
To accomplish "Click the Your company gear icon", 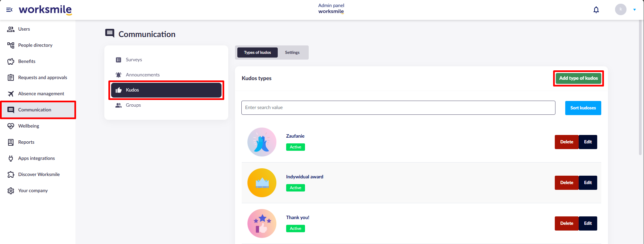I will [11, 190].
